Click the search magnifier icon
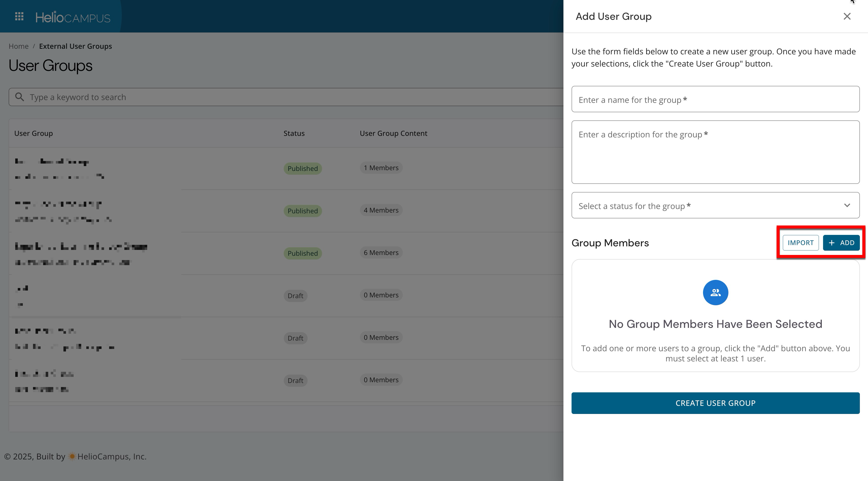868x481 pixels. click(20, 97)
